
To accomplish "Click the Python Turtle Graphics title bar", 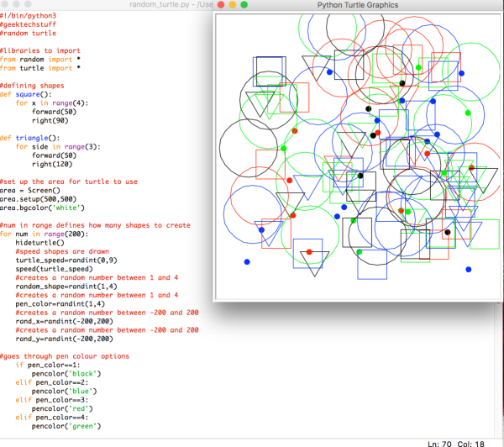I will pos(357,5).
